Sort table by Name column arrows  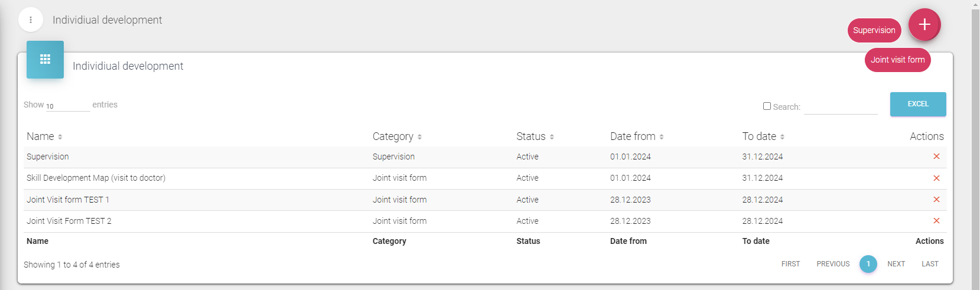[60, 137]
